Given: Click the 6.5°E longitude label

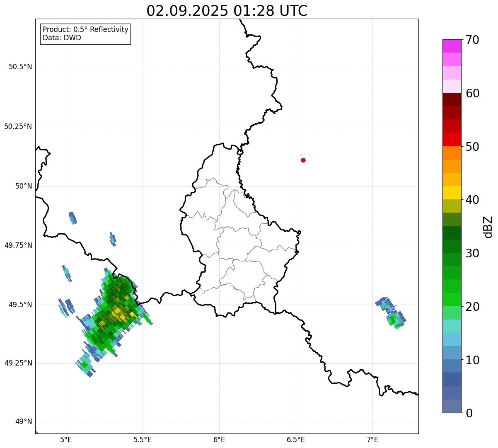Looking at the screenshot, I should (296, 440).
